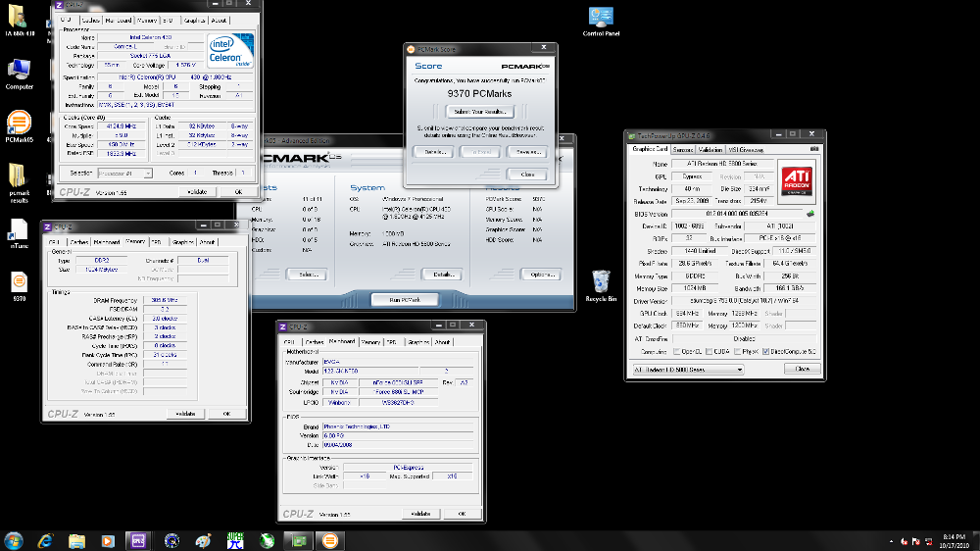Open Windows Media Player from taskbar
The height and width of the screenshot is (551, 980).
(108, 540)
